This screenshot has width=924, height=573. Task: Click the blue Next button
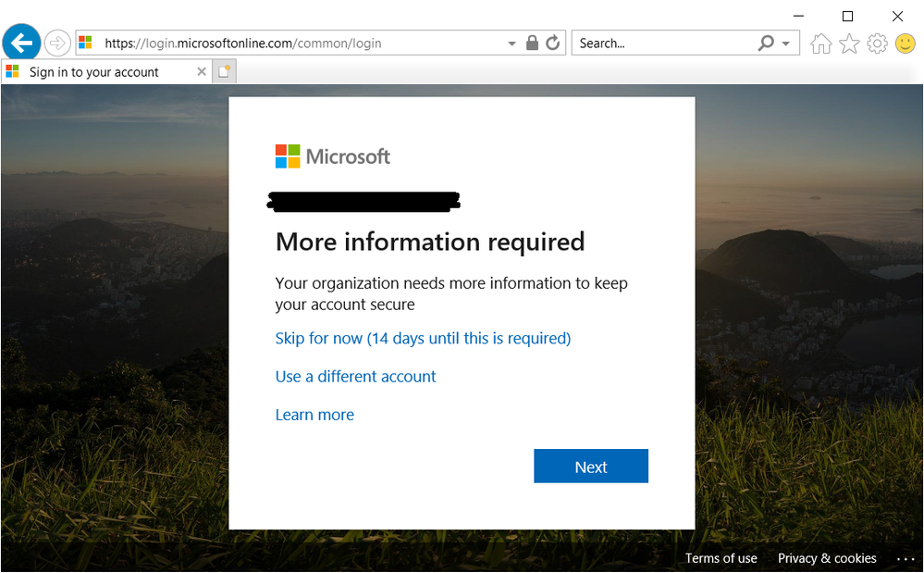click(x=591, y=467)
